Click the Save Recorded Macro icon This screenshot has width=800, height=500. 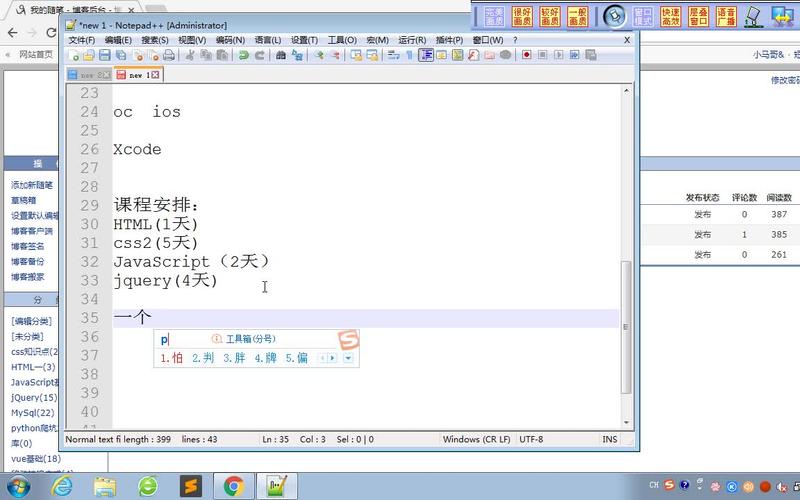pos(591,55)
